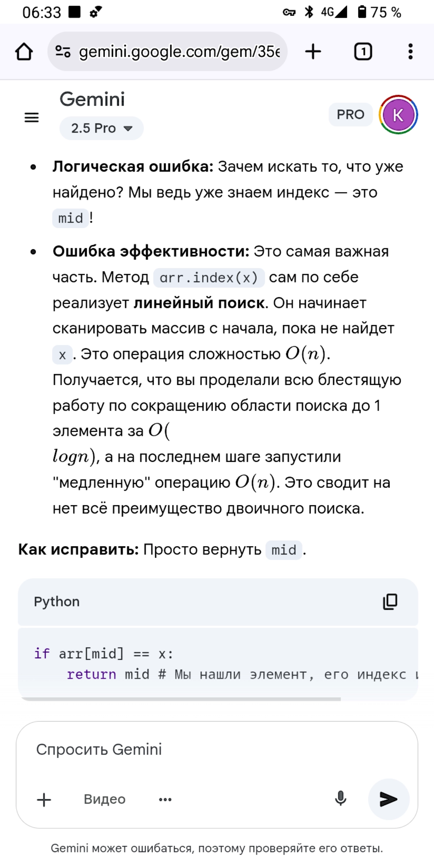Image resolution: width=434 pixels, height=868 pixels.
Task: Click the code block horizontal scrollbar
Action: (181, 699)
